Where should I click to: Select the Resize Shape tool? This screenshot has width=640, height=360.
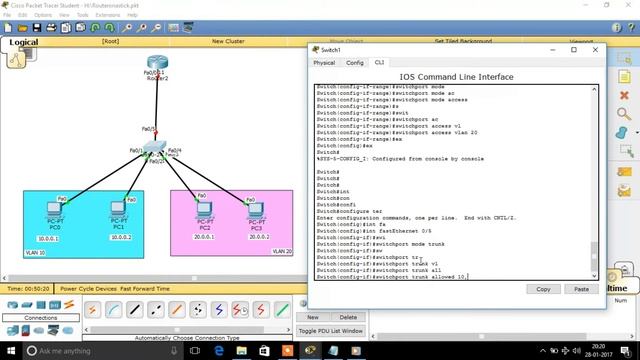(626, 151)
